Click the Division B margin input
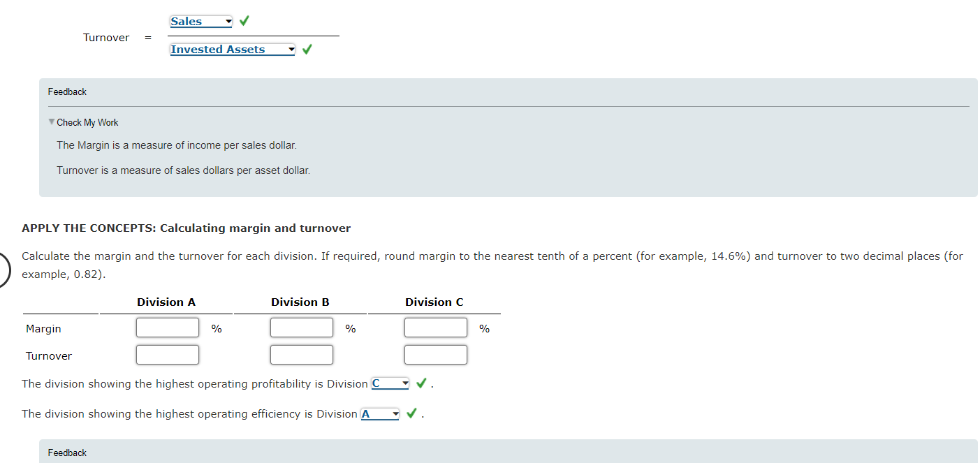This screenshot has height=463, width=980. point(302,328)
